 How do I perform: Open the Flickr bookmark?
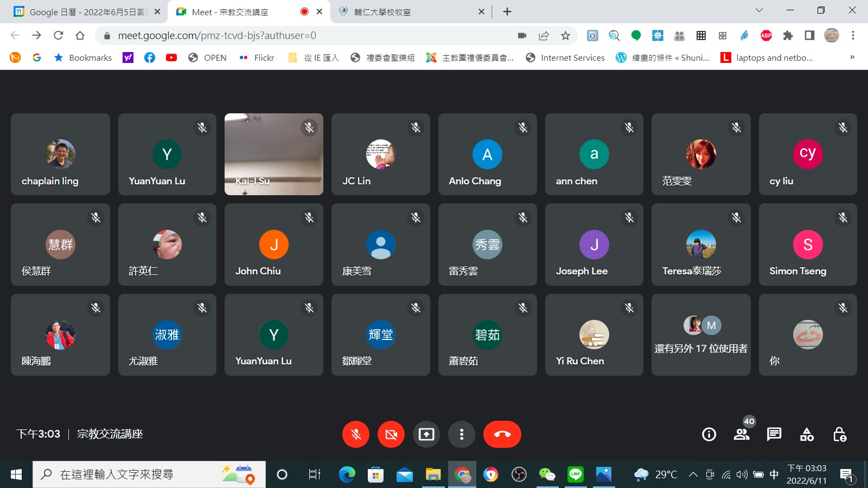coord(257,57)
